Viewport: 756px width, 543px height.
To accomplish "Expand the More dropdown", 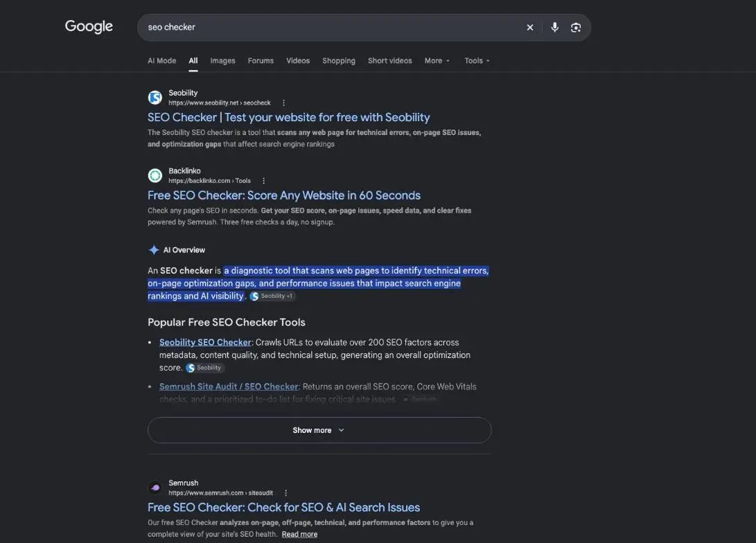I will click(x=437, y=61).
